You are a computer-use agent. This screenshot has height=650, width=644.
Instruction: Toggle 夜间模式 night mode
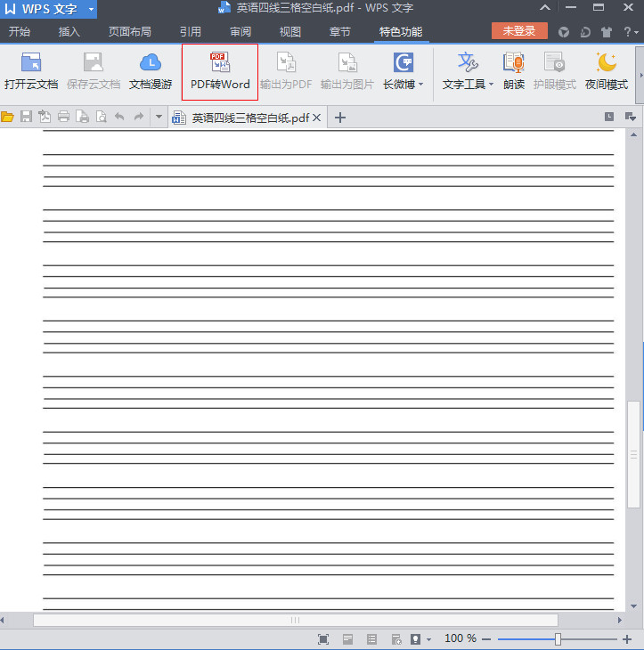(x=607, y=72)
